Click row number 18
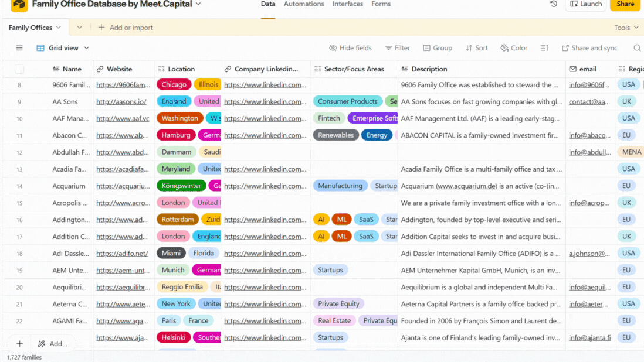The image size is (644, 362). pos(19,254)
